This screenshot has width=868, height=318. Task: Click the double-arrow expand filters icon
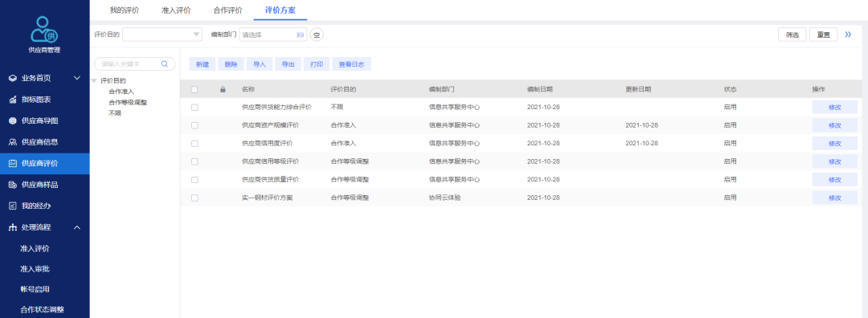[x=848, y=35]
